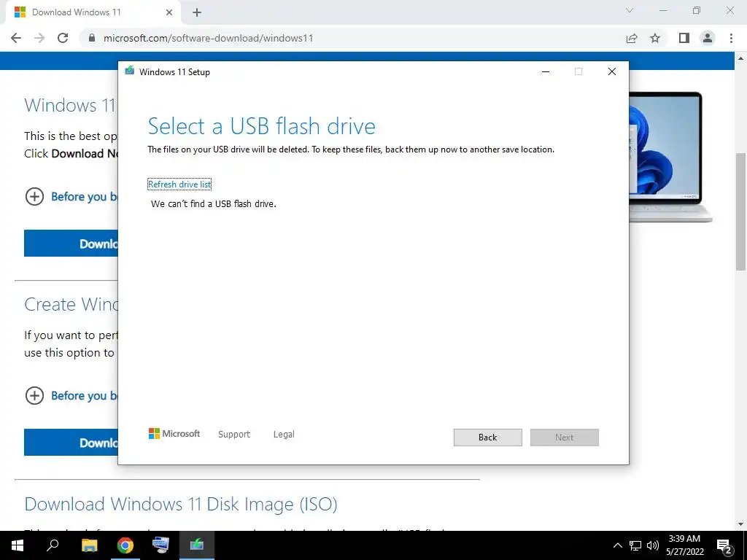Open the taskbar clock and date
The image size is (747, 560).
[x=684, y=545]
